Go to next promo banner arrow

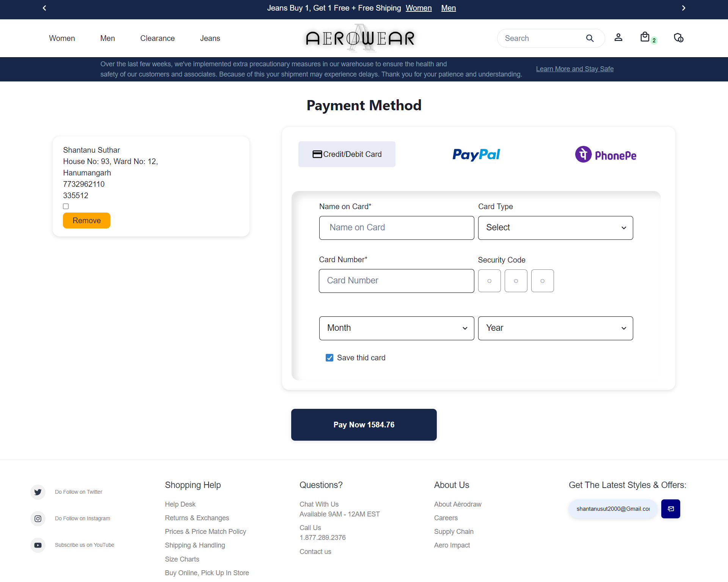[684, 8]
